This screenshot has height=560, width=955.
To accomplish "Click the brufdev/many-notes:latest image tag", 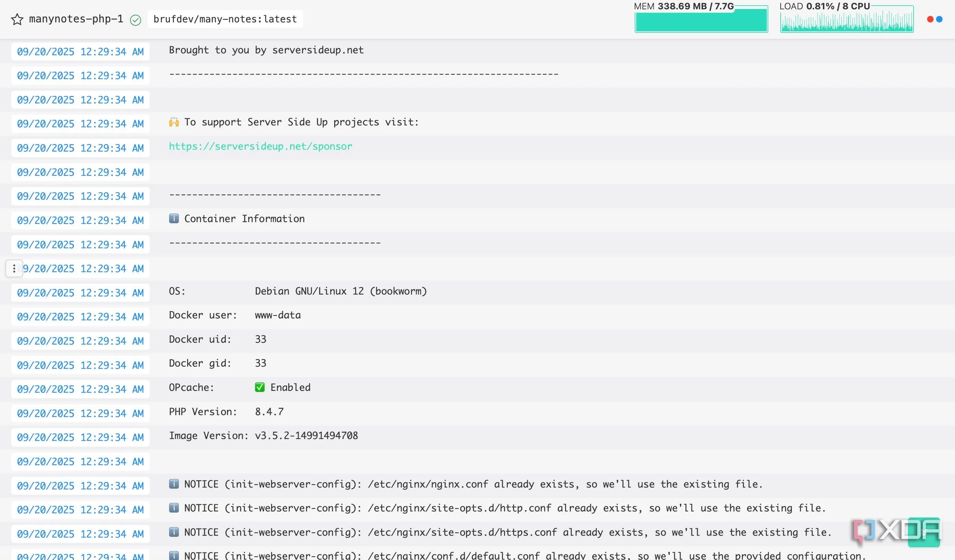I will 225,19.
